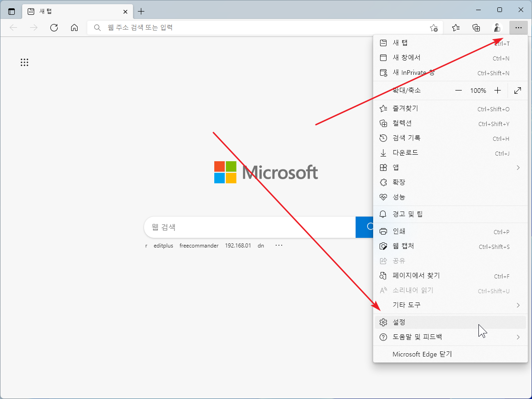The width and height of the screenshot is (532, 399).
Task: Open 새 InPrivate 창 menu item
Action: (450, 73)
